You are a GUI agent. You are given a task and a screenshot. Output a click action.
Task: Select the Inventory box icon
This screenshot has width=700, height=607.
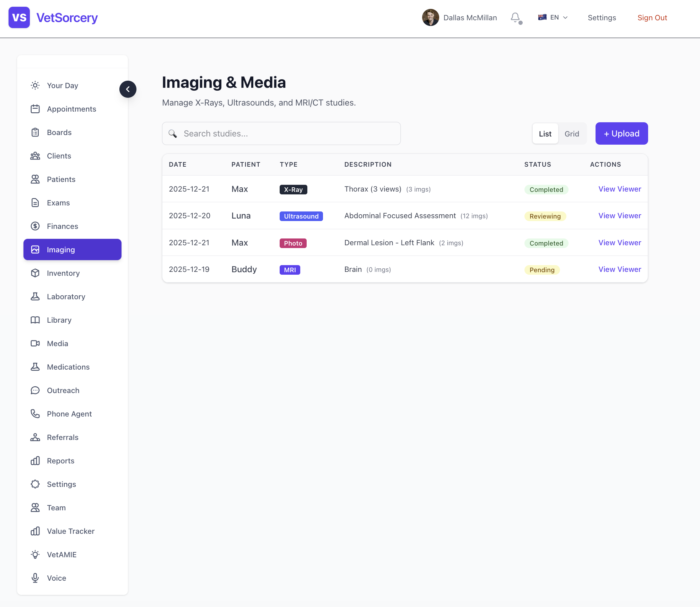(x=35, y=273)
